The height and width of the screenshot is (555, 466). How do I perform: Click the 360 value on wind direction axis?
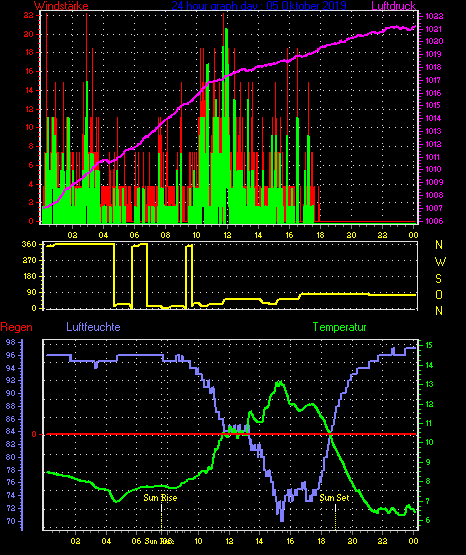tap(29, 245)
